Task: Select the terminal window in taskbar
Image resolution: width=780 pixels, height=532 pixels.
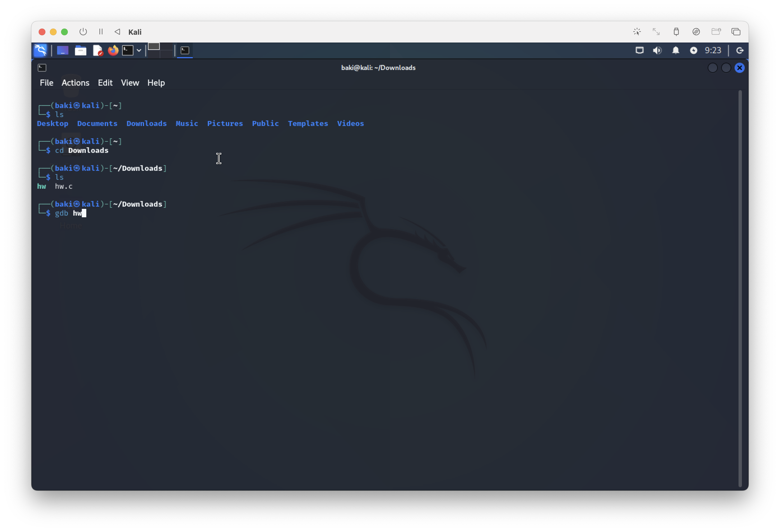Action: (x=185, y=50)
